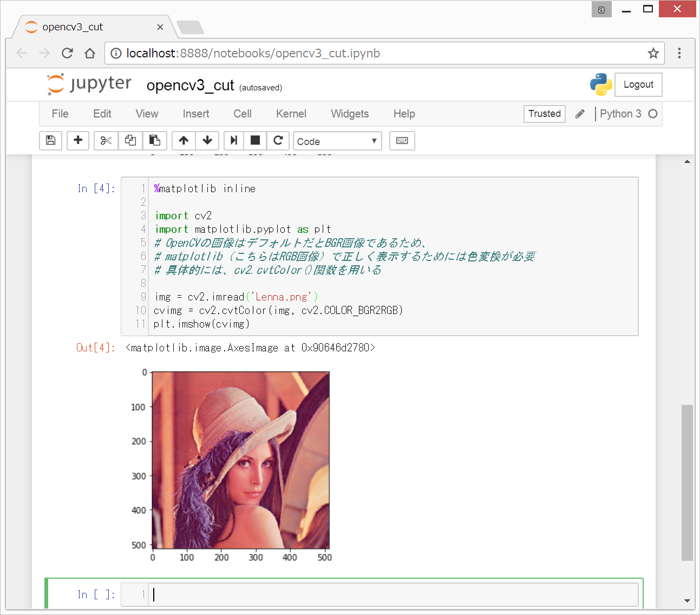Click the %matplotlib inline code line
Image resolution: width=700 pixels, height=615 pixels.
[205, 188]
